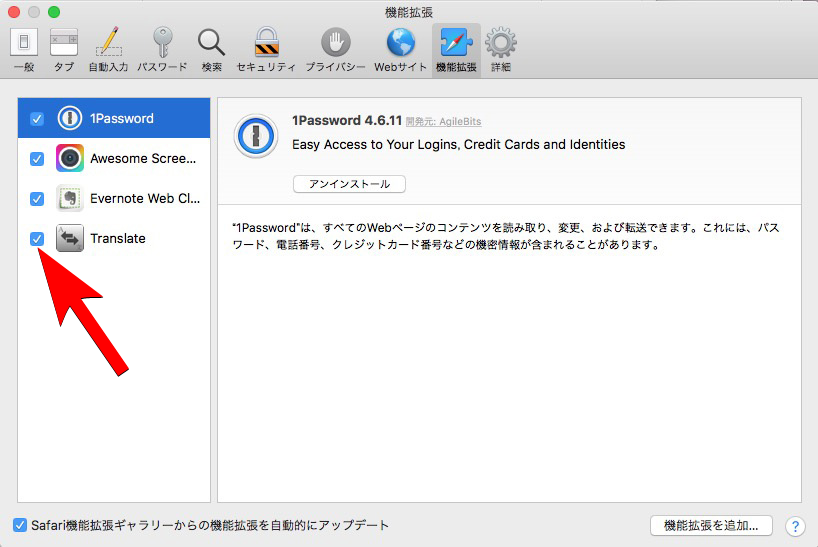Click the 機能拡張を追加... button
Viewport: 818px width, 547px height.
pyautogui.click(x=711, y=526)
